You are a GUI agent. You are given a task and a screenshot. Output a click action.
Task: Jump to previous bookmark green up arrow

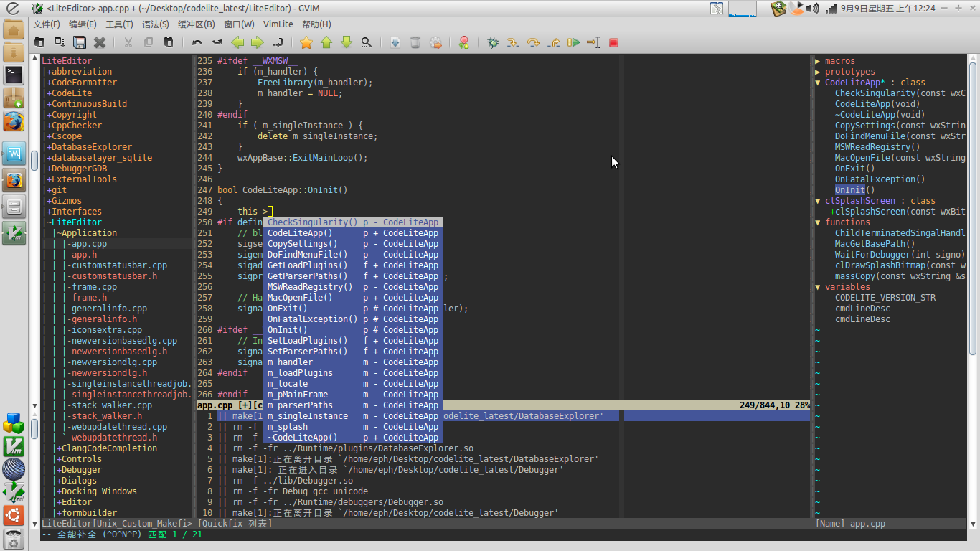point(326,42)
